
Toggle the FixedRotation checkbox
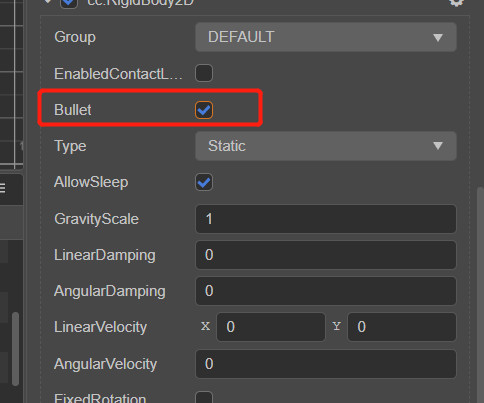tap(204, 397)
